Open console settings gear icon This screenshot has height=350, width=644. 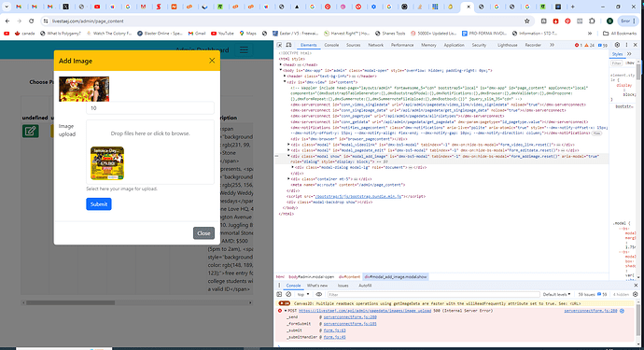(636, 294)
